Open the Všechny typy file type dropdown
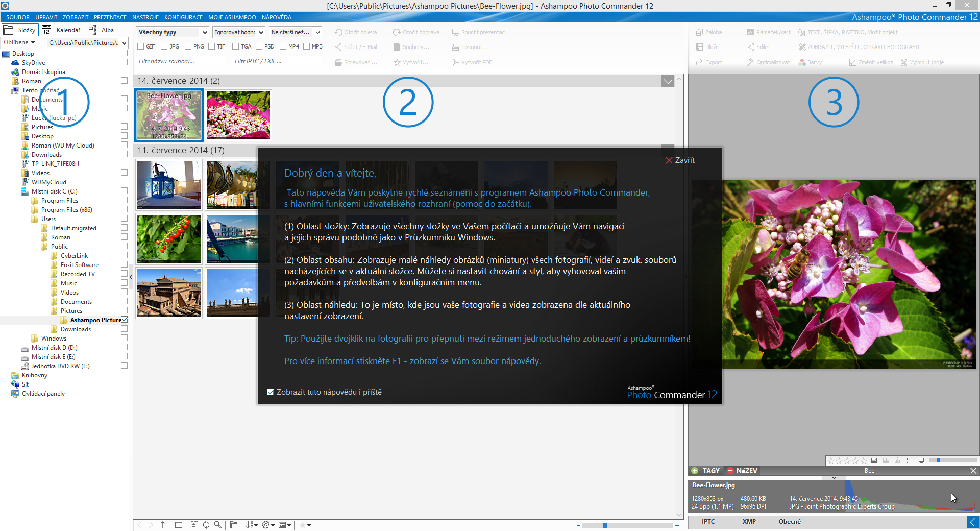Screen dimensions: 980x531 click(x=173, y=32)
